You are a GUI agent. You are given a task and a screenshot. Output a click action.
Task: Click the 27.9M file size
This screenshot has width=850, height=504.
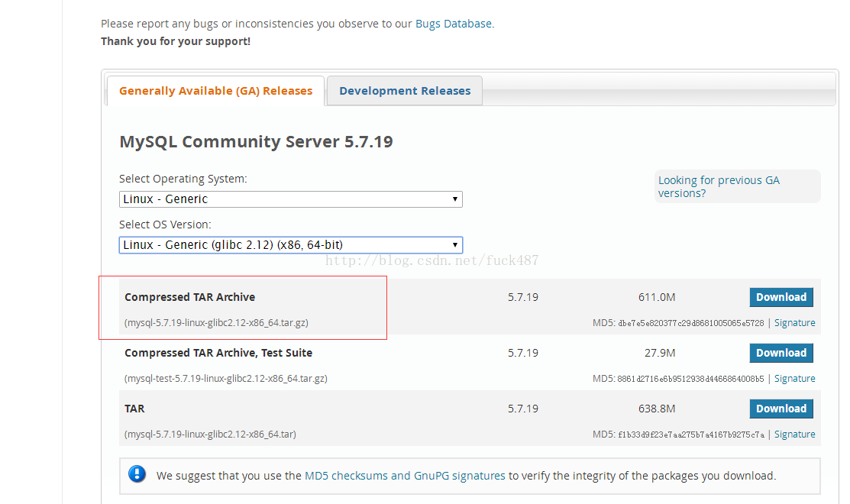pyautogui.click(x=660, y=353)
